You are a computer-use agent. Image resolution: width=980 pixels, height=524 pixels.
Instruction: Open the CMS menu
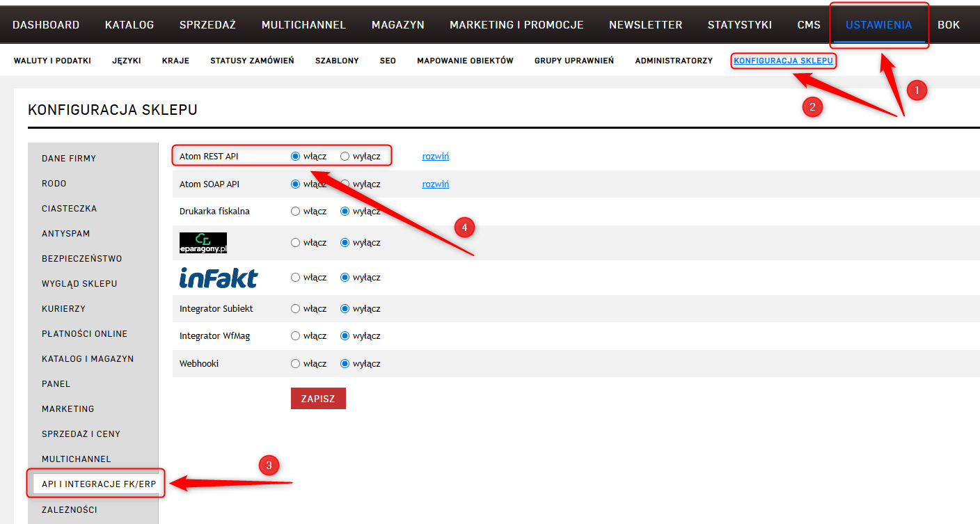[x=809, y=25]
